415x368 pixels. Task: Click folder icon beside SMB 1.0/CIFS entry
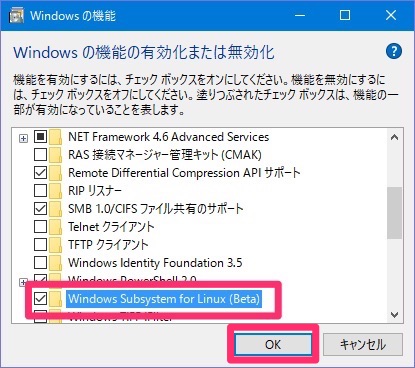55,209
